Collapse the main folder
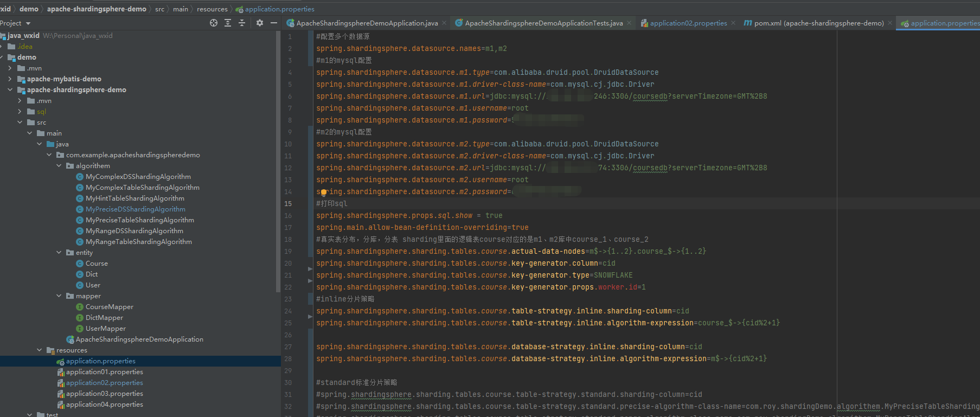Screen dimensions: 980x417 click(29, 133)
